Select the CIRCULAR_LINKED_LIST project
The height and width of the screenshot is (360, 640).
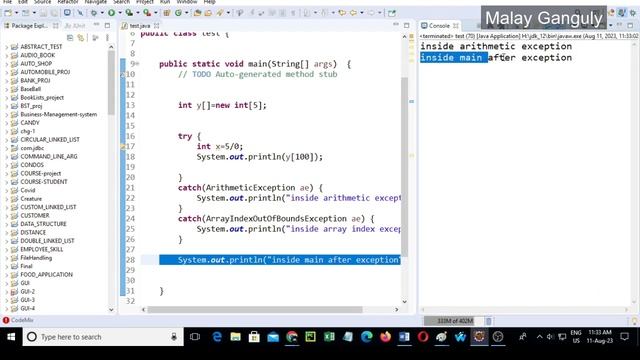click(50, 140)
